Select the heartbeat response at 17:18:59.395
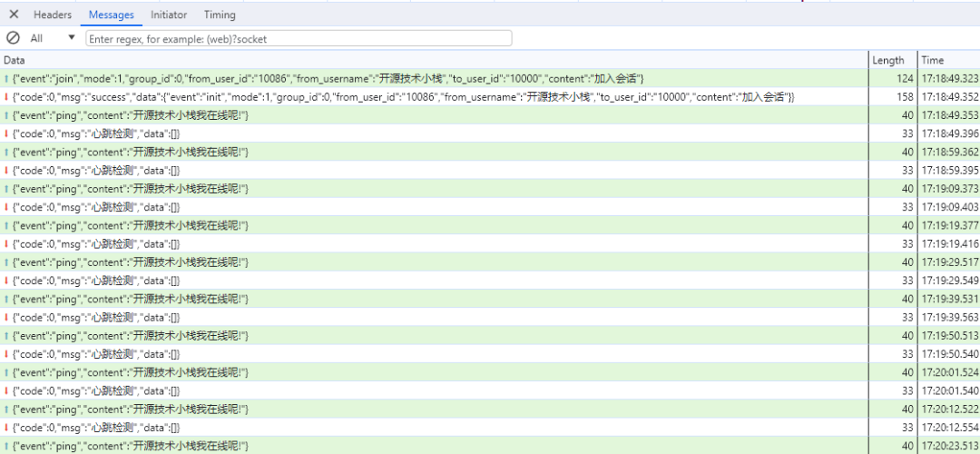 (x=490, y=170)
